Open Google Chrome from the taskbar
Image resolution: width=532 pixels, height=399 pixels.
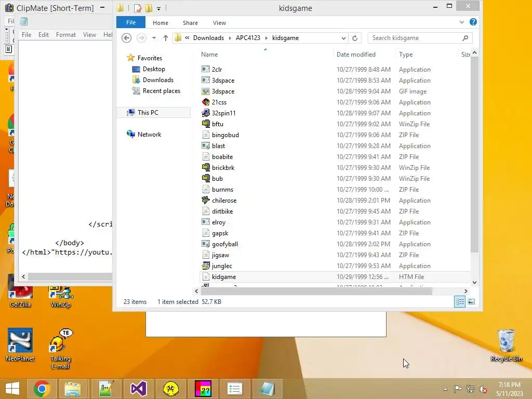click(42, 389)
